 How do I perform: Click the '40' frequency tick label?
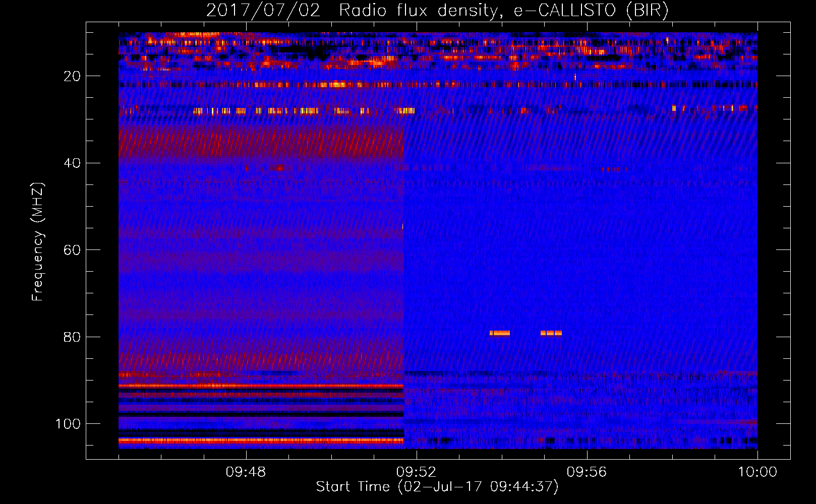[72, 163]
